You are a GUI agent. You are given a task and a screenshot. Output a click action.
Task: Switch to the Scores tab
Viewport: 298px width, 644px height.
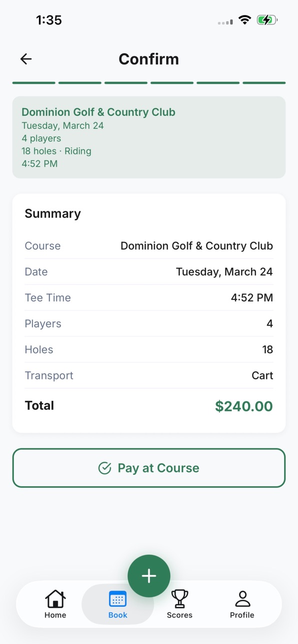pyautogui.click(x=179, y=604)
